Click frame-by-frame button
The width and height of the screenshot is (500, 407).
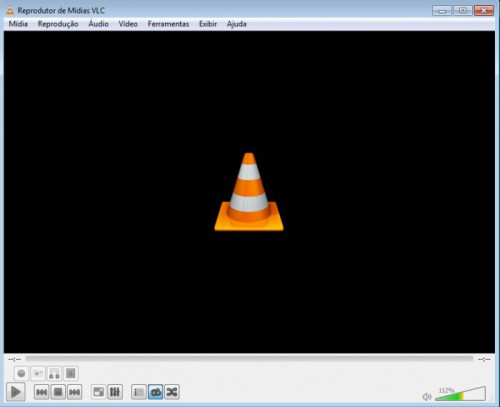pos(71,373)
